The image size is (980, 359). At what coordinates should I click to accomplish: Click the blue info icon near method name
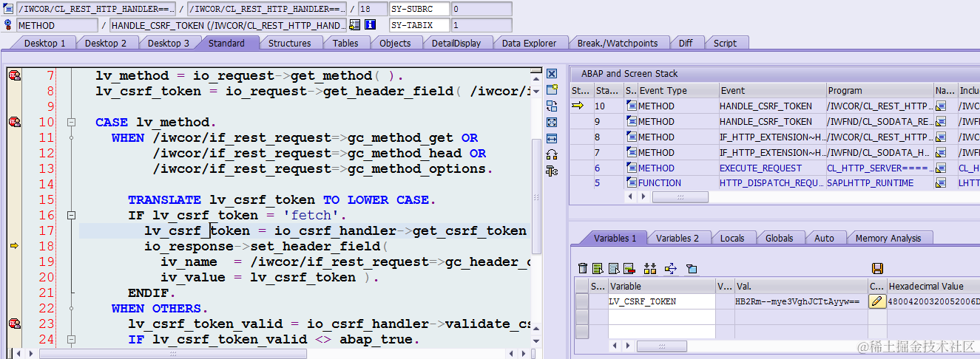coord(371,24)
